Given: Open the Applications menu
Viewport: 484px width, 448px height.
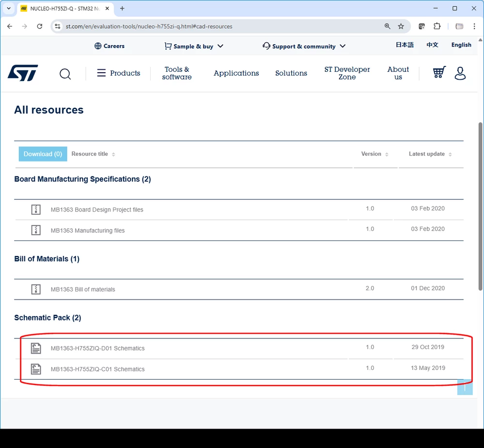Looking at the screenshot, I should 236,73.
